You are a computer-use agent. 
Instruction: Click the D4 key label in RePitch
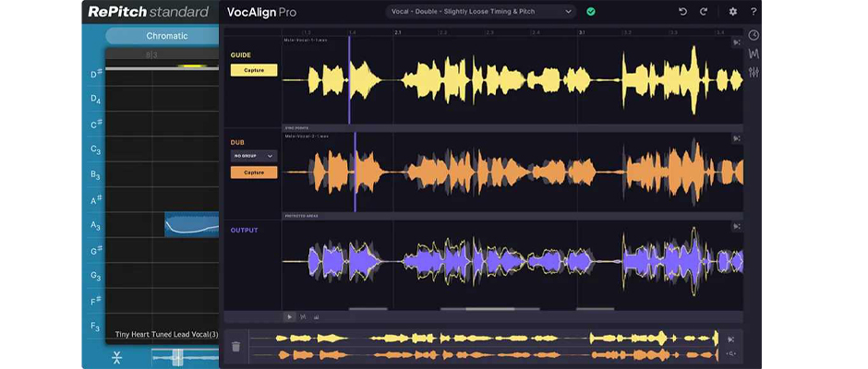95,100
